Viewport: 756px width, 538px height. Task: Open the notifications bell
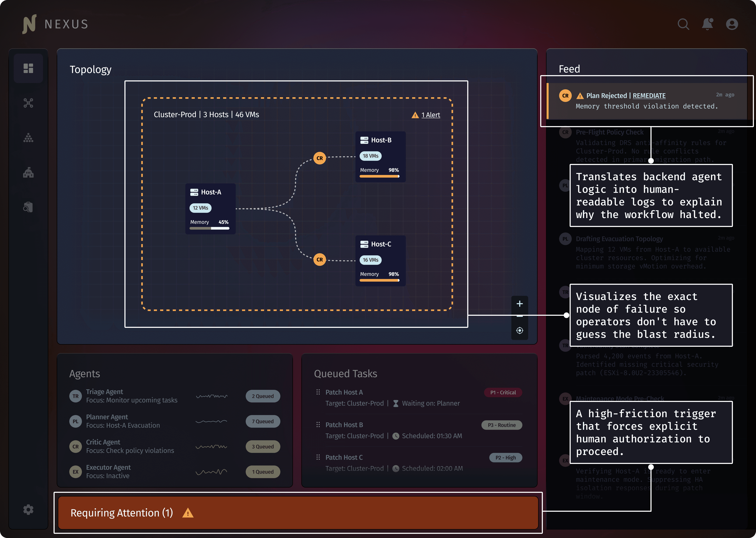707,24
